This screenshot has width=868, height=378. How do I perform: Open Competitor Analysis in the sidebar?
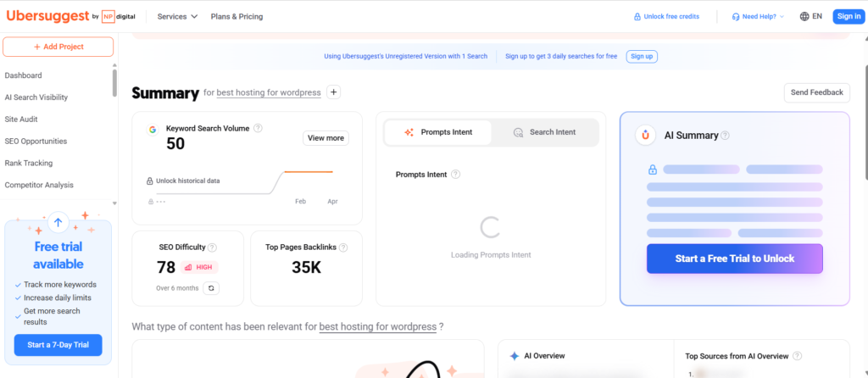click(x=39, y=185)
